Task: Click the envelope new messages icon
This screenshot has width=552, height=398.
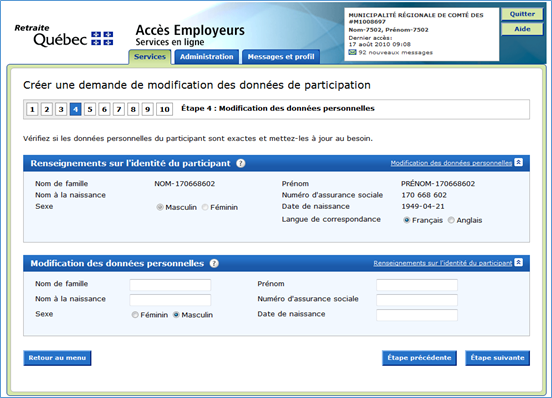Action: 352,52
